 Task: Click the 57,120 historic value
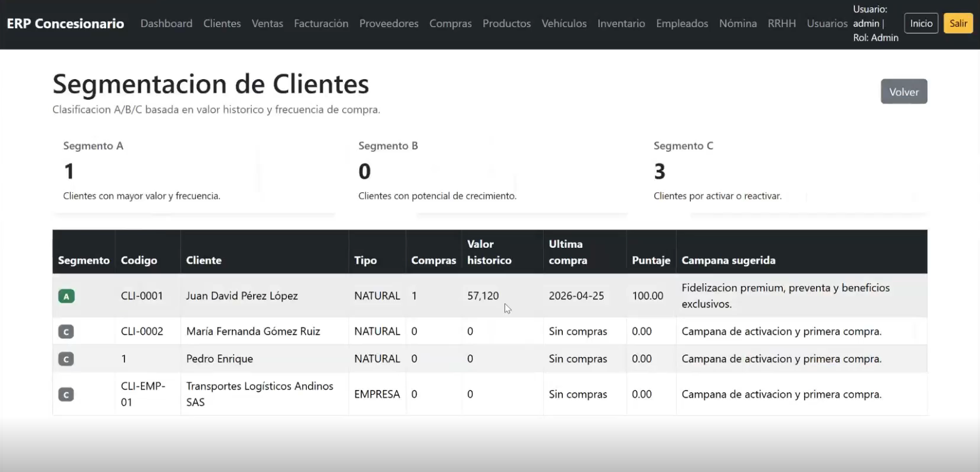click(x=483, y=296)
